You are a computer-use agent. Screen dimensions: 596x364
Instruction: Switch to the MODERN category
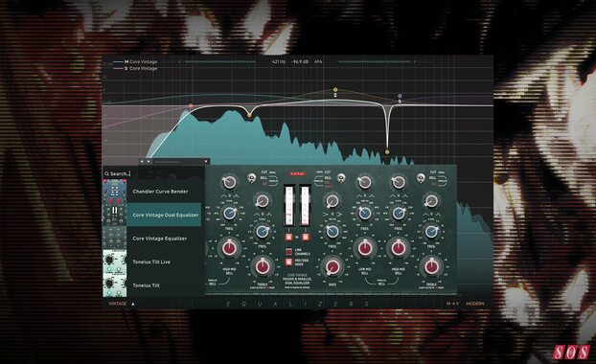tap(474, 304)
